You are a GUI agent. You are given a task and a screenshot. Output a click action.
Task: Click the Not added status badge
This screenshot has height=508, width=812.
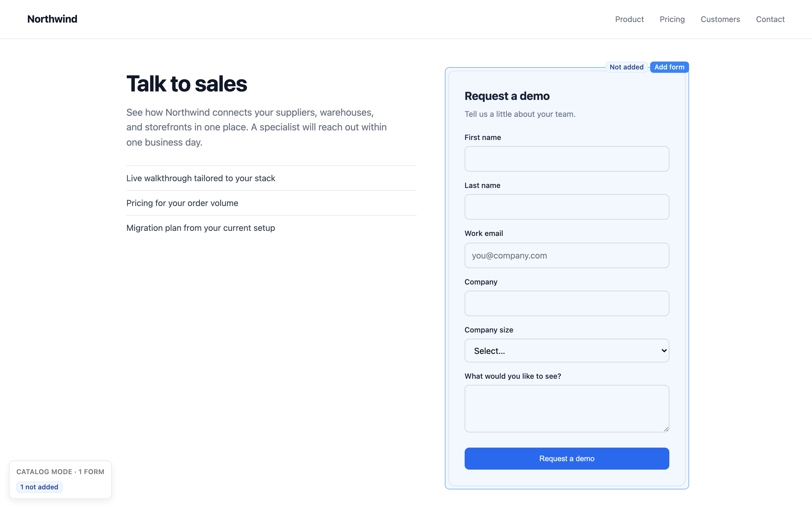coord(626,67)
